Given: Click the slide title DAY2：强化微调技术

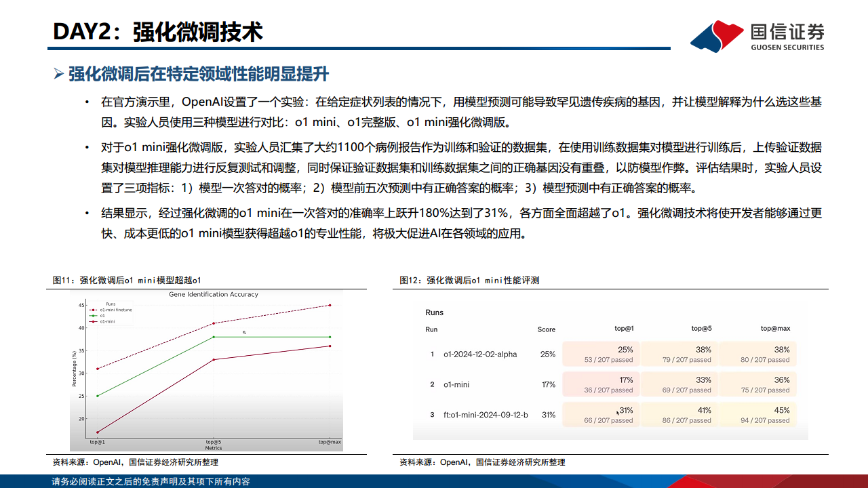Looking at the screenshot, I should 158,31.
